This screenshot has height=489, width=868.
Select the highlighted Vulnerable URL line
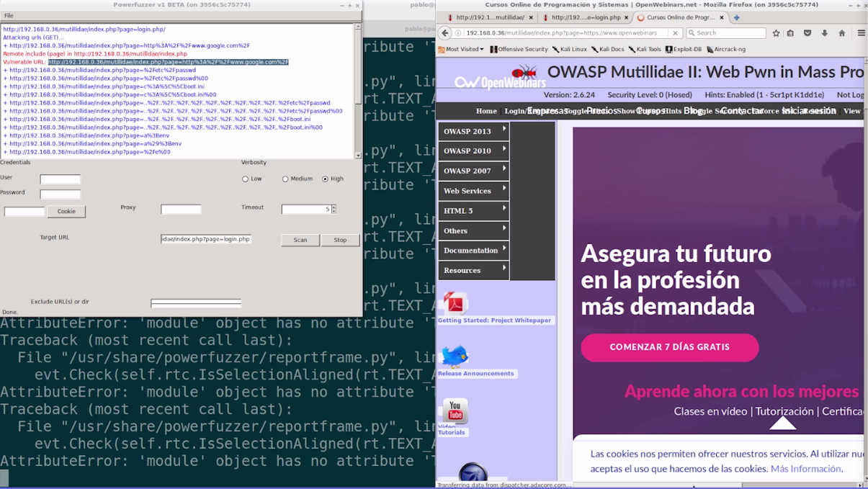coord(169,62)
